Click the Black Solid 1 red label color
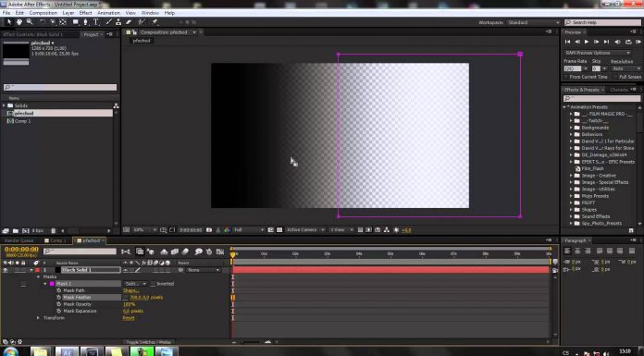The image size is (644, 356). pos(37,270)
